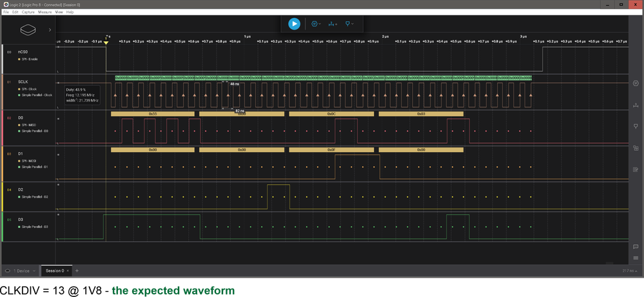
Task: Click the 04 channel index beside D2
Action: tap(9, 190)
